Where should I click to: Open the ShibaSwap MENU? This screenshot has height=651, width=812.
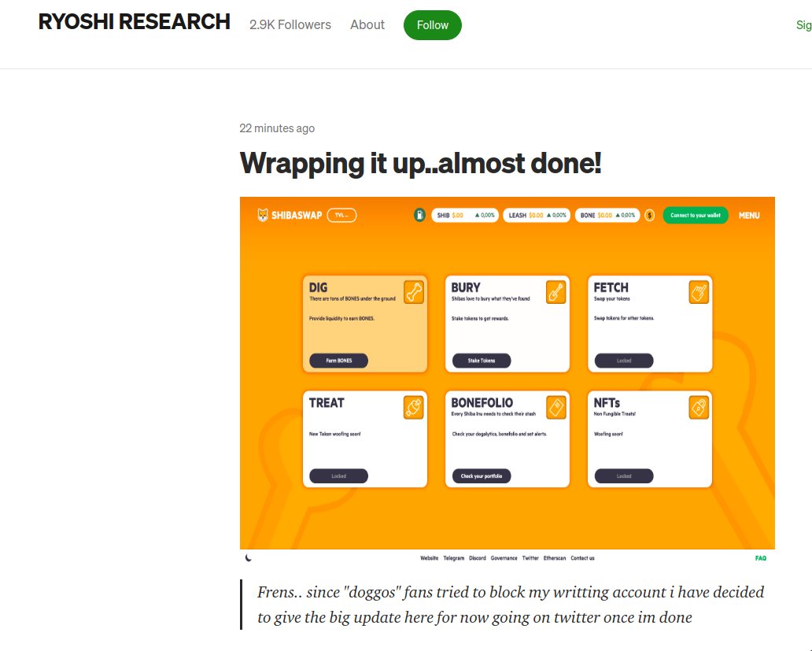point(749,216)
